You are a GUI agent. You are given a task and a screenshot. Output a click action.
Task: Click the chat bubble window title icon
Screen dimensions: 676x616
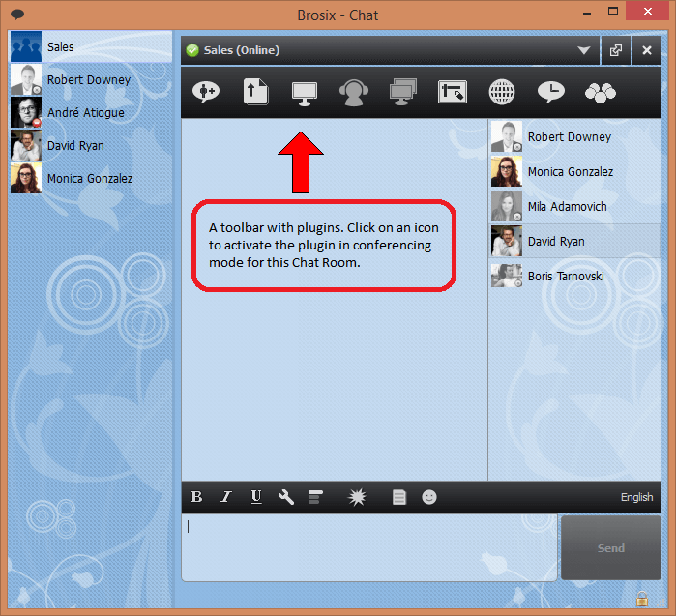(17, 15)
